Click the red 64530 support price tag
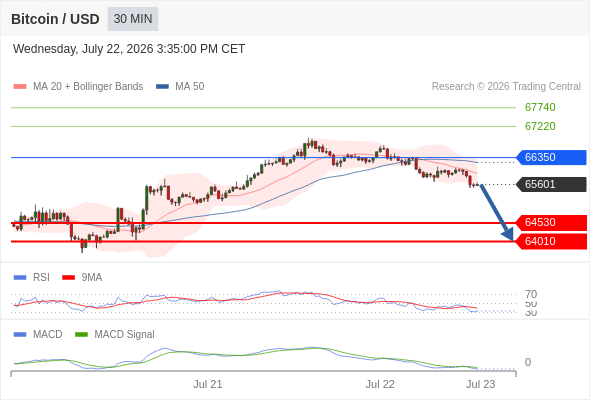 551,222
